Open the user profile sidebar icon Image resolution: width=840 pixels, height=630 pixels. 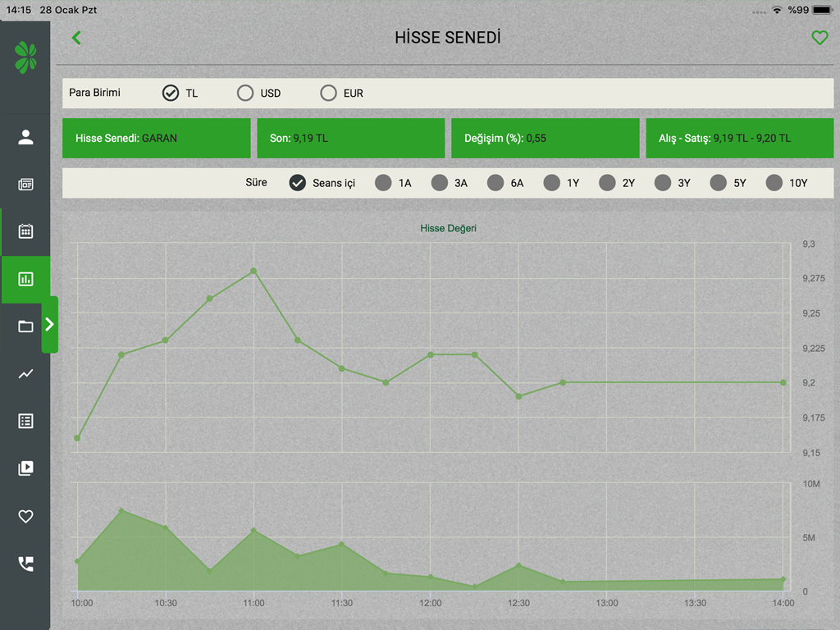click(25, 137)
